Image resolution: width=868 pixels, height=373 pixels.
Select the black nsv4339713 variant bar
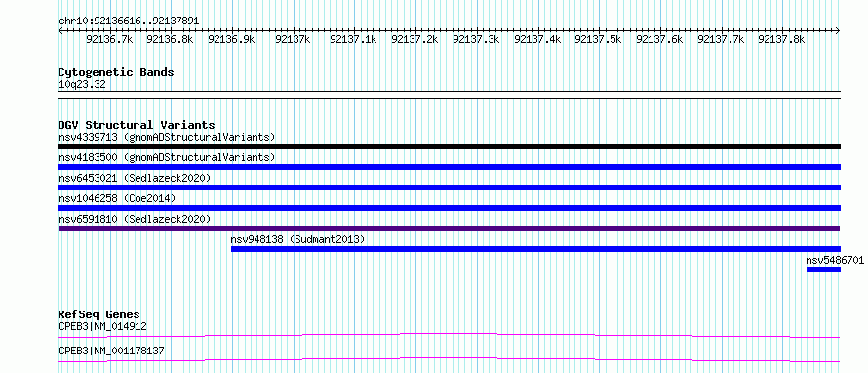(449, 146)
